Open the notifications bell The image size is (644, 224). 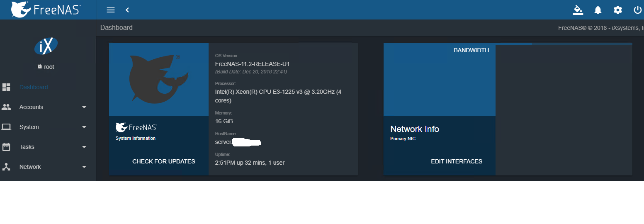pos(598,10)
